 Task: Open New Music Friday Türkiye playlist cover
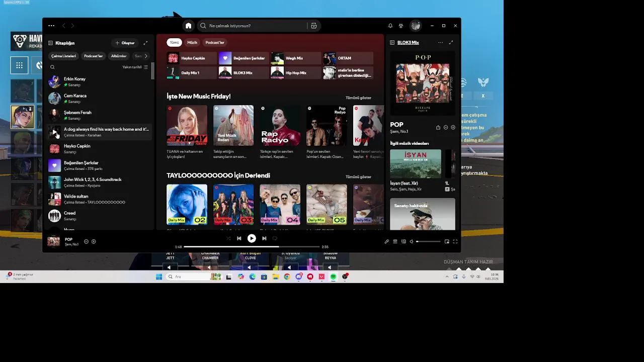coord(187,125)
